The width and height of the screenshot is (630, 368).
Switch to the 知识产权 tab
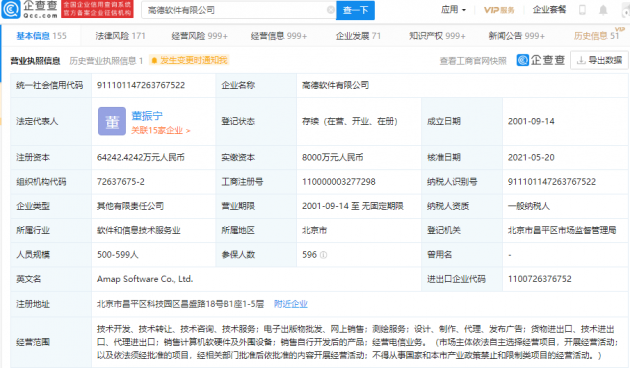coord(437,36)
